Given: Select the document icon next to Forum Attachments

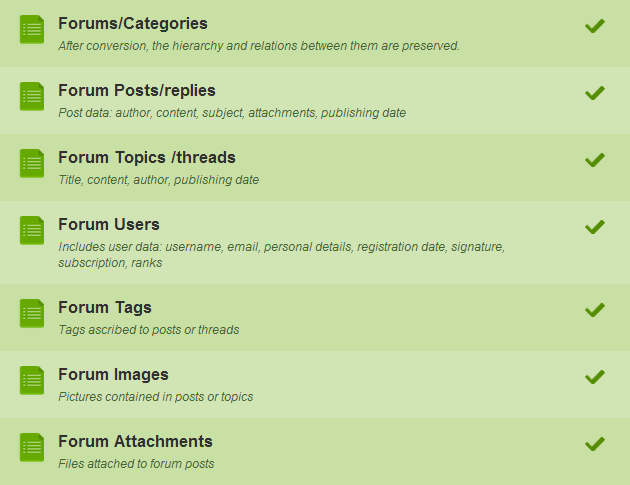Looking at the screenshot, I should coord(32,448).
